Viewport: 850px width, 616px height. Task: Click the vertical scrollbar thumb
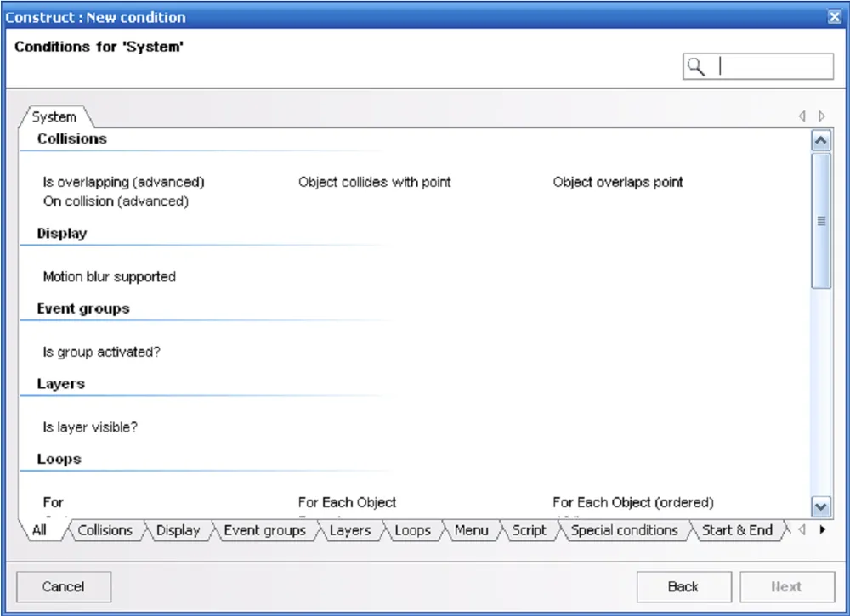pyautogui.click(x=821, y=221)
